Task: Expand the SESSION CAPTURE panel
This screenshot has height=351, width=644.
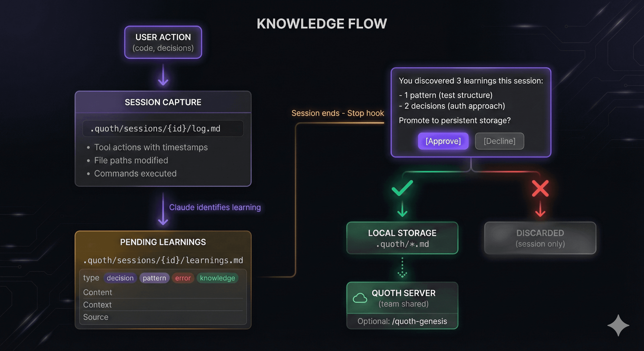Action: pos(163,102)
